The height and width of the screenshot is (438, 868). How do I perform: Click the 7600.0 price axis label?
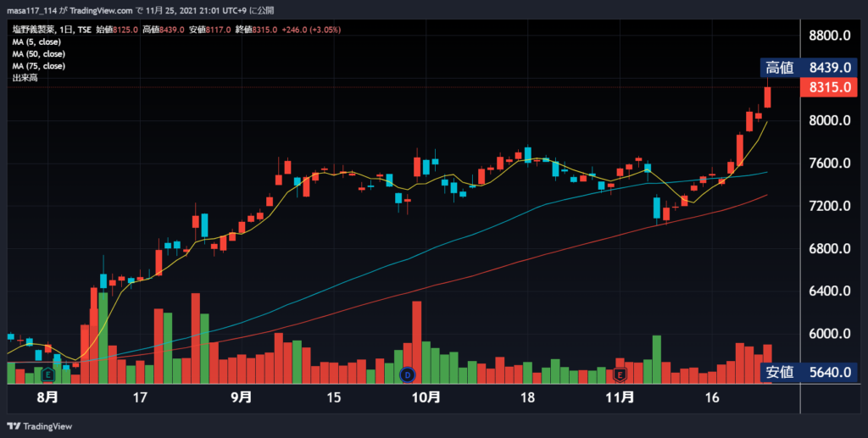pos(829,164)
